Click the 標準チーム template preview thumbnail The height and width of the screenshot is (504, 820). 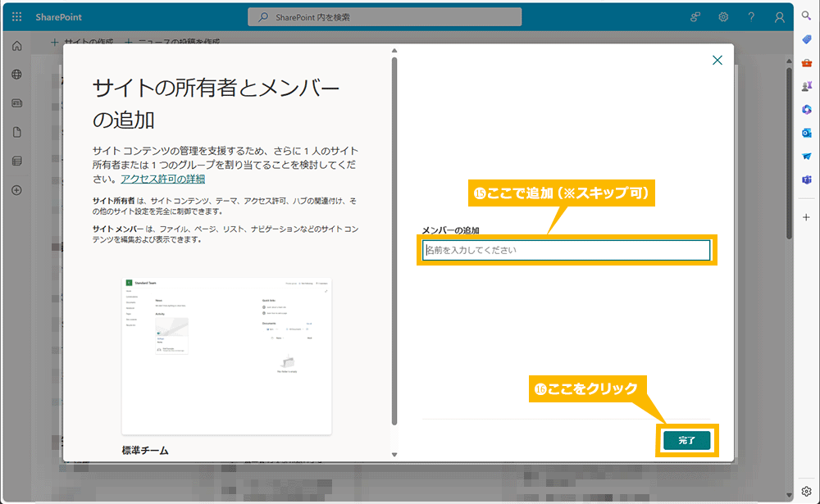pyautogui.click(x=226, y=356)
